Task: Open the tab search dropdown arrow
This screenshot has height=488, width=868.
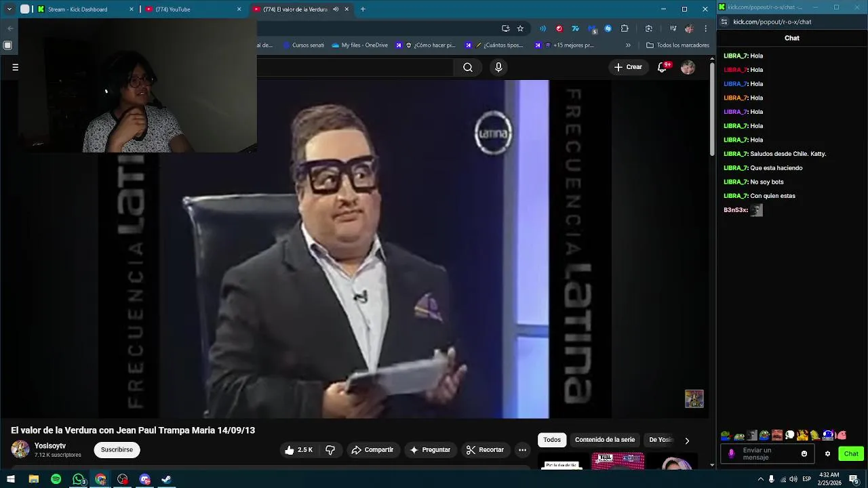Action: point(9,9)
